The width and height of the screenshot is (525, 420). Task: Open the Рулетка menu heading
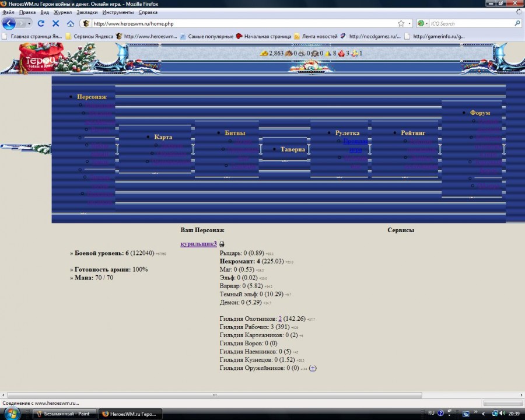click(x=347, y=133)
